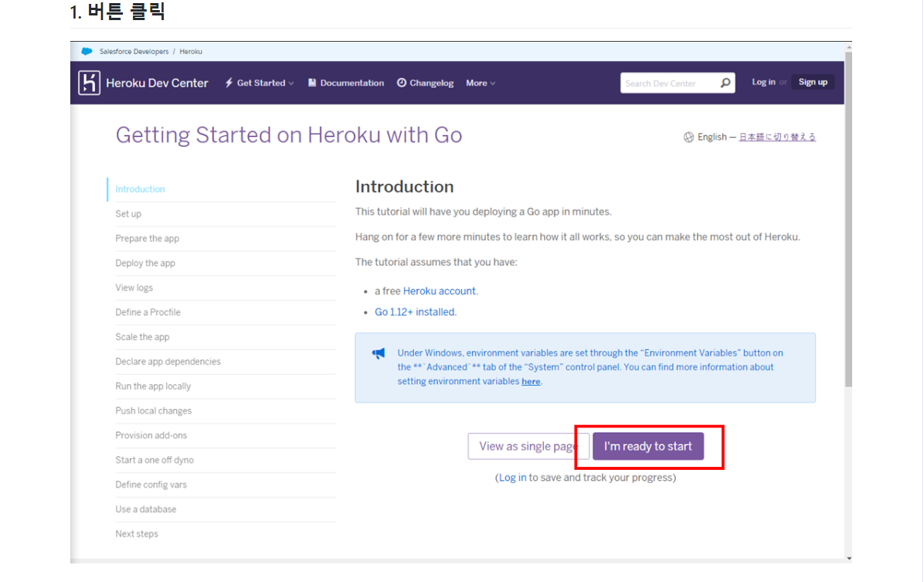Select Introduction in sidebar

(141, 189)
